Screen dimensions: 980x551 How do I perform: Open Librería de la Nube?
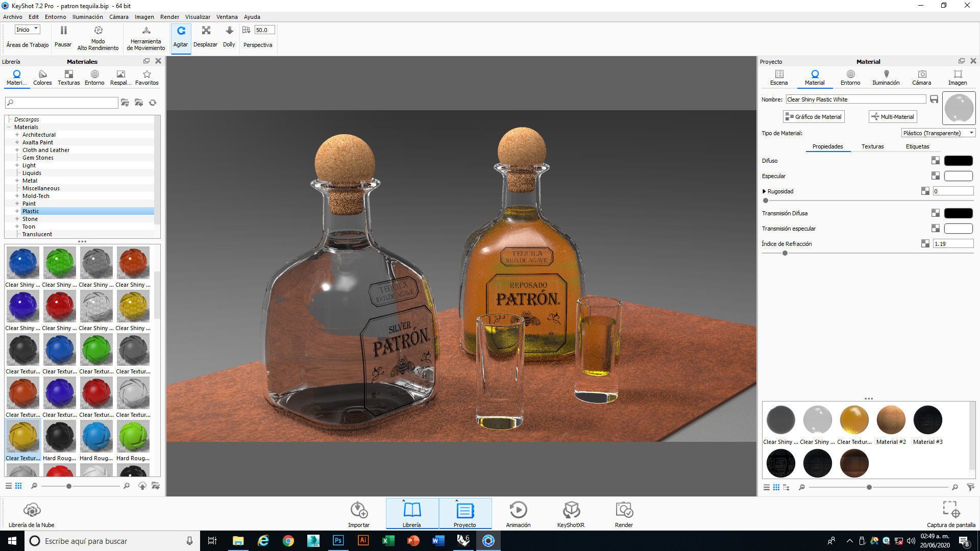pyautogui.click(x=32, y=514)
